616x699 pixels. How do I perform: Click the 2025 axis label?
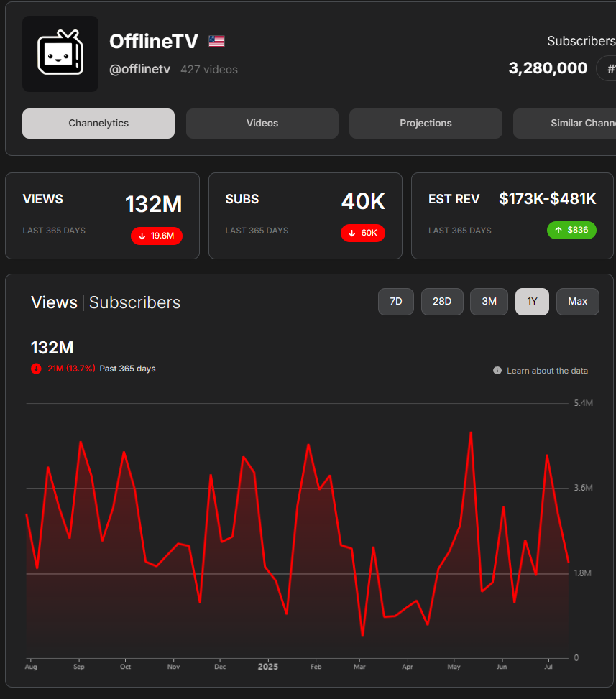(x=267, y=667)
